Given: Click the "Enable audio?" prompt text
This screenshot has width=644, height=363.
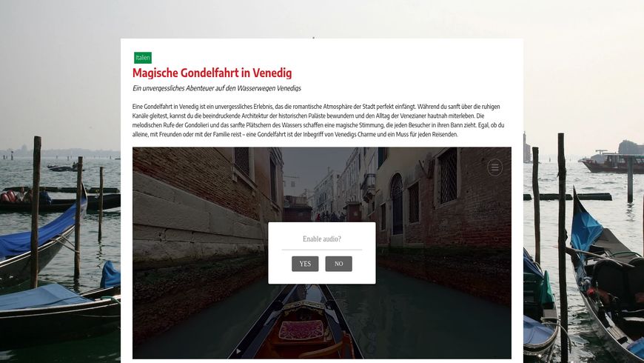Looking at the screenshot, I should point(321,239).
